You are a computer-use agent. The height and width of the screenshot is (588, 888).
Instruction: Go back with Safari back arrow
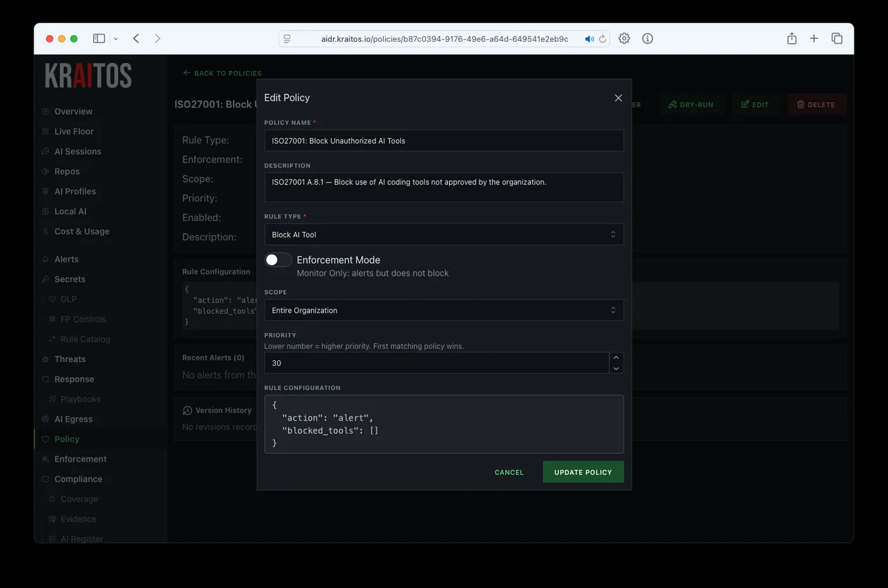136,39
